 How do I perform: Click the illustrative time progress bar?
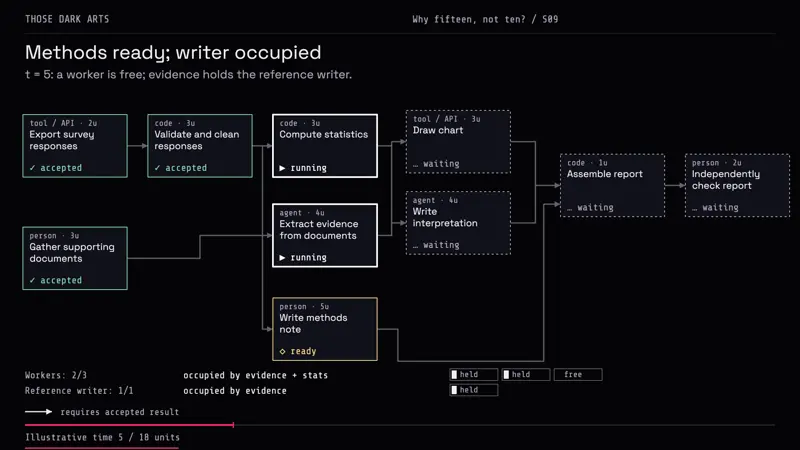coord(399,424)
